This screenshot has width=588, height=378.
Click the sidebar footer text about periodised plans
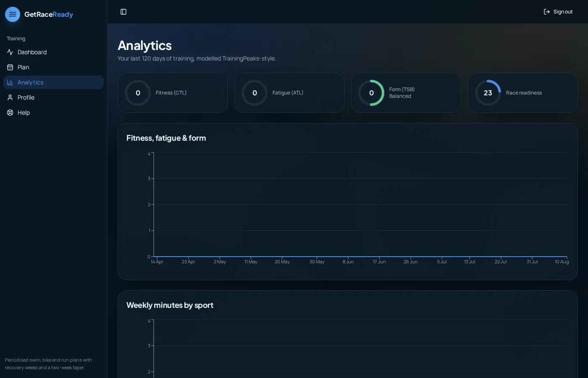pyautogui.click(x=48, y=364)
